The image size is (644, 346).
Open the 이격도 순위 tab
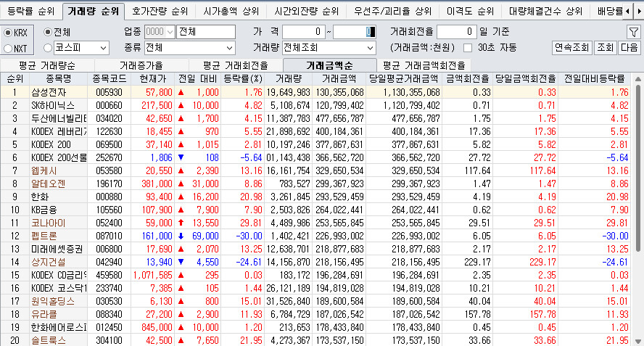click(x=470, y=12)
